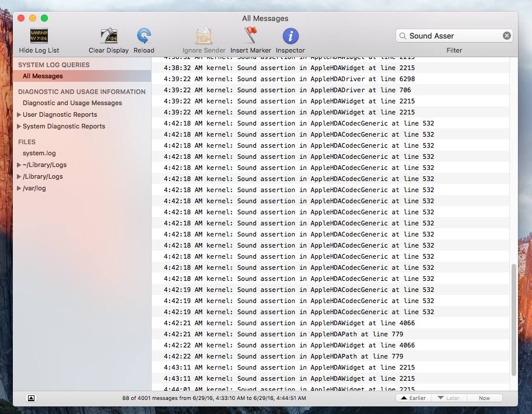Select system.log in the Files list
The height and width of the screenshot is (414, 532).
pos(39,153)
